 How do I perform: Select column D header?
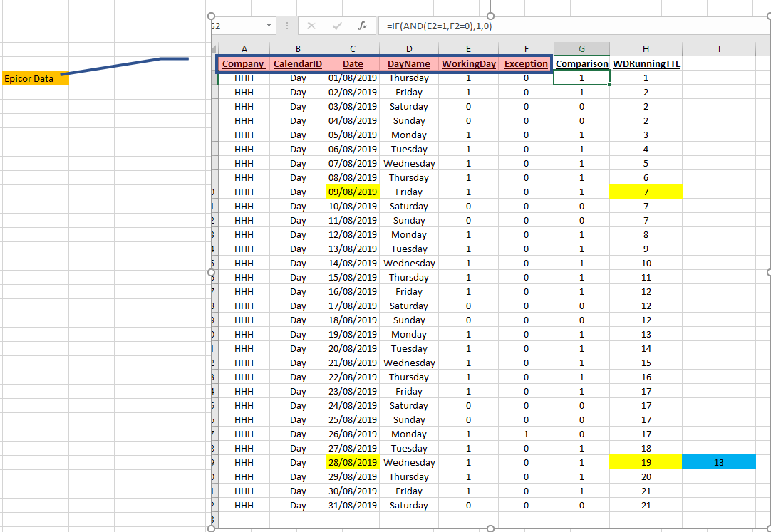coord(409,48)
